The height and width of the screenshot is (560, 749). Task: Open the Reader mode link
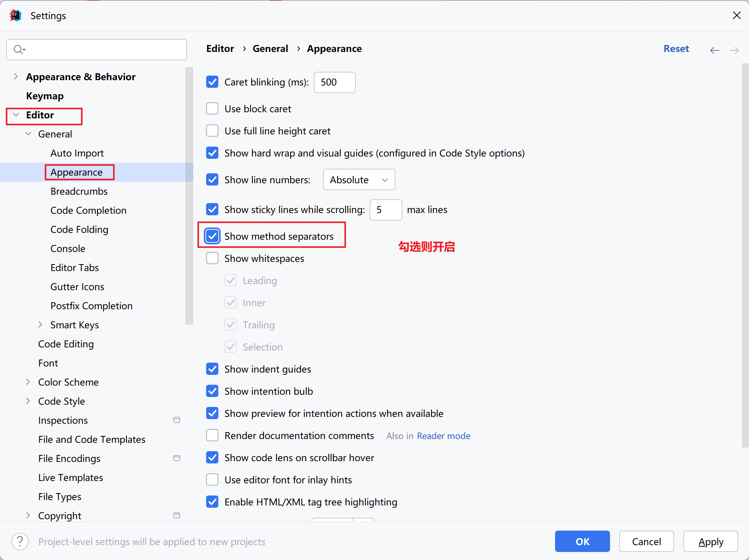[x=443, y=436]
